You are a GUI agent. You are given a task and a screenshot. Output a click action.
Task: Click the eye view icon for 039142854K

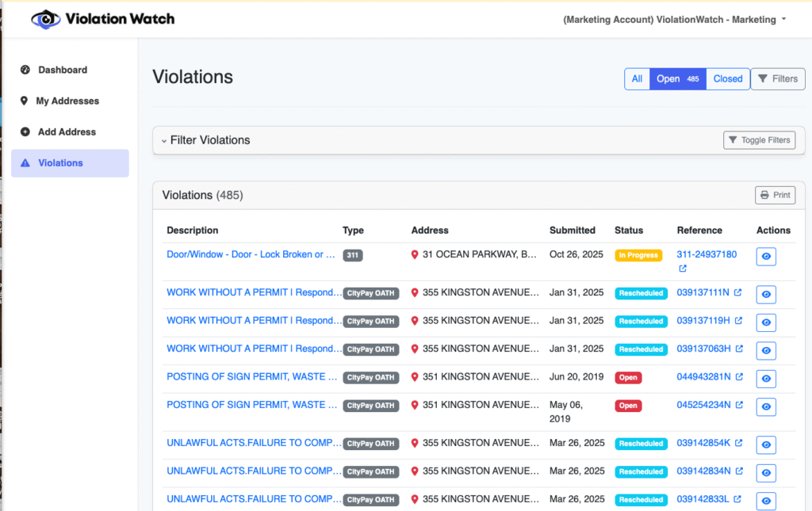(x=766, y=445)
